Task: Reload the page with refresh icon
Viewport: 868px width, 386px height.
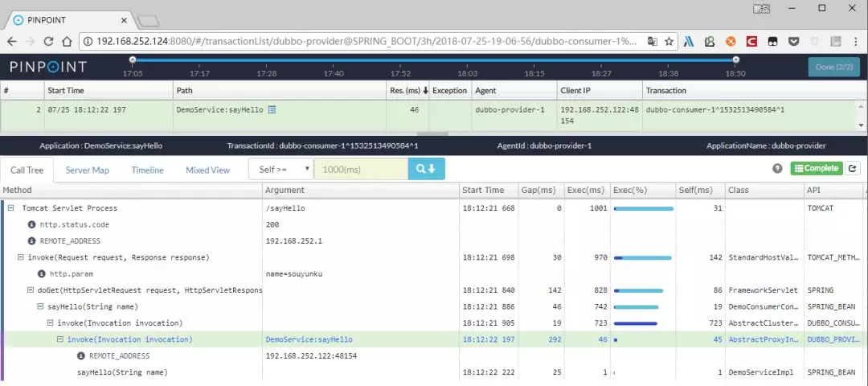Action: 48,42
